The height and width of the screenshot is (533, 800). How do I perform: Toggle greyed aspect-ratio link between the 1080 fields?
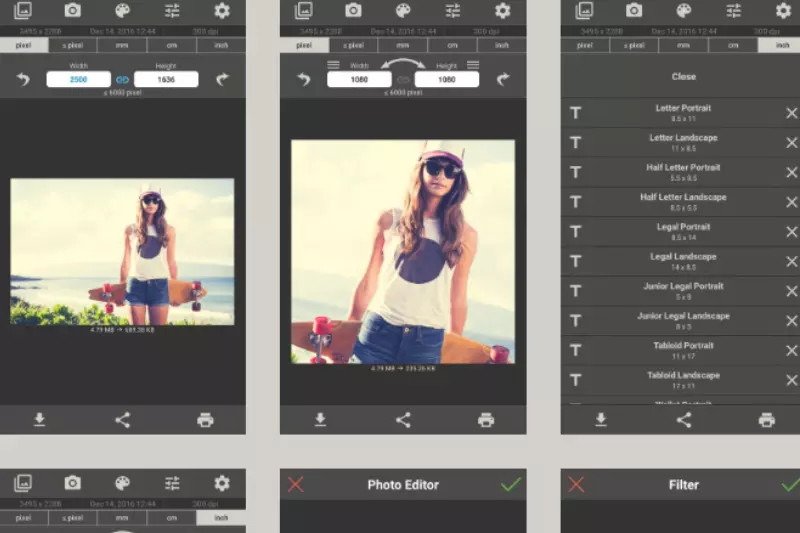pyautogui.click(x=403, y=80)
